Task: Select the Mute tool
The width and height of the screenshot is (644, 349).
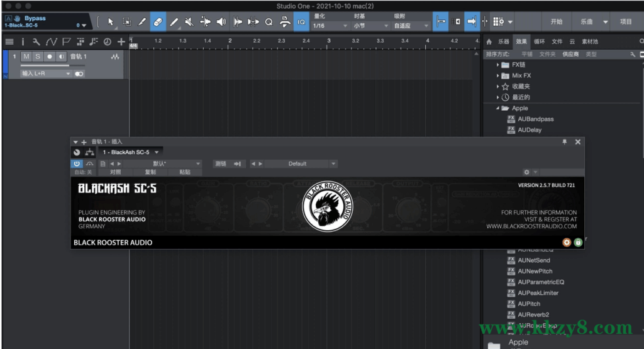Action: tap(189, 22)
